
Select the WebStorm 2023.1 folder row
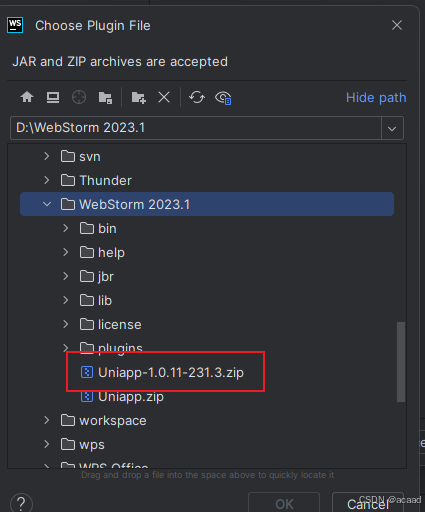tap(207, 204)
